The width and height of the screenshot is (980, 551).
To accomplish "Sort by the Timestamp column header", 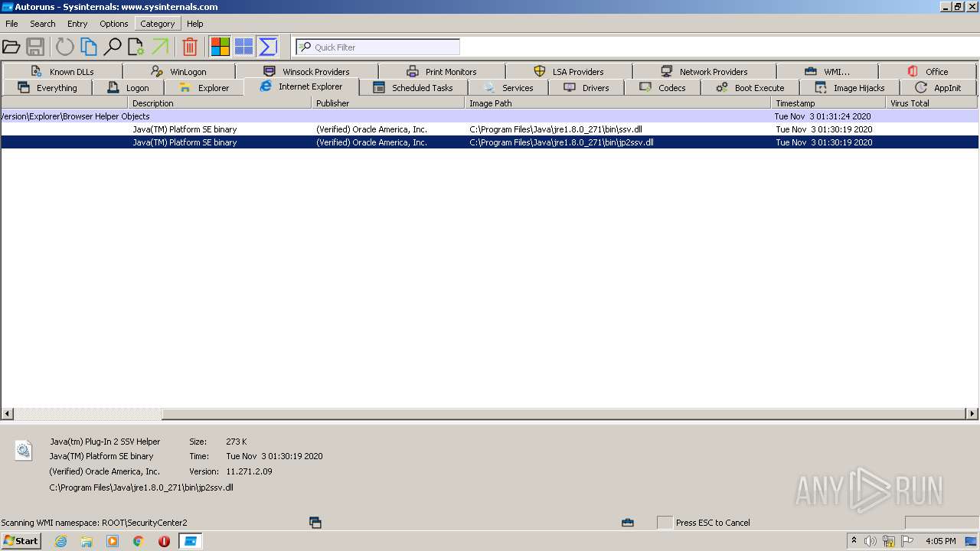I will click(x=828, y=103).
